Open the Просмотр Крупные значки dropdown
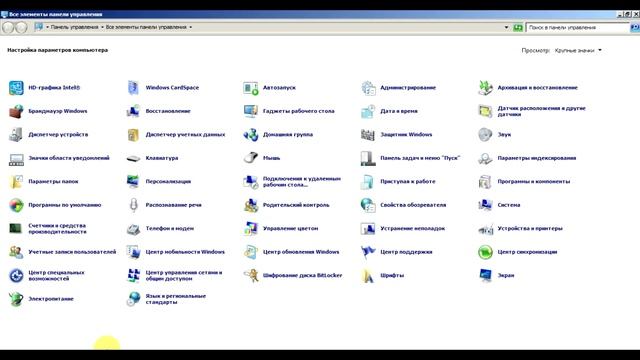Screen dimensions: 640x360 578,50
